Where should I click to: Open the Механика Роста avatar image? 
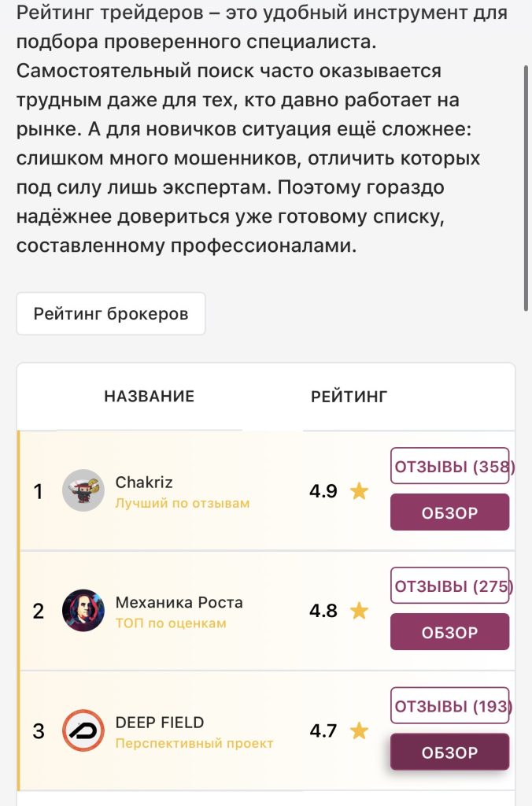coord(83,610)
